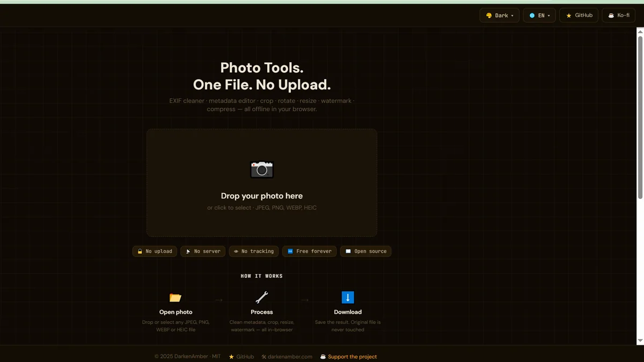644x362 pixels.
Task: Click the Process step title
Action: pos(262,312)
